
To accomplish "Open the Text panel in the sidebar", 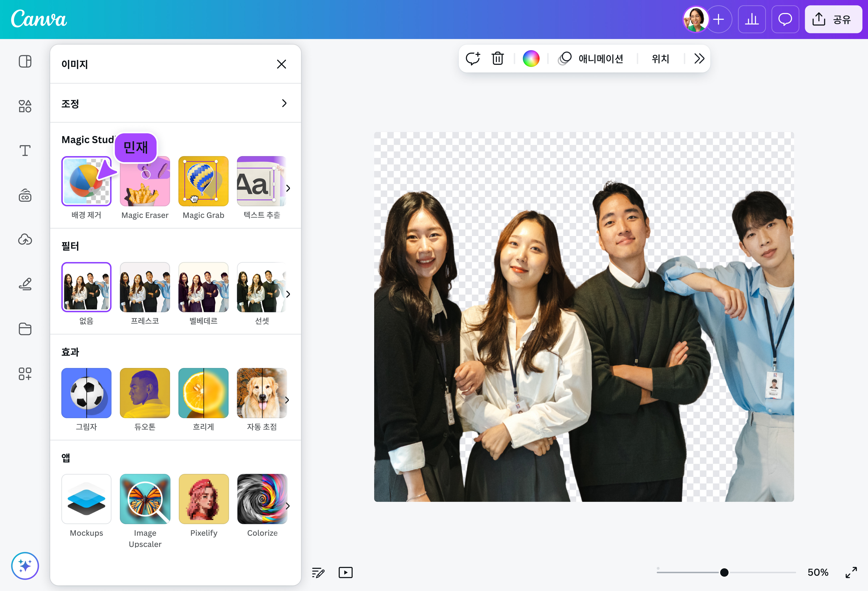I will coord(25,151).
